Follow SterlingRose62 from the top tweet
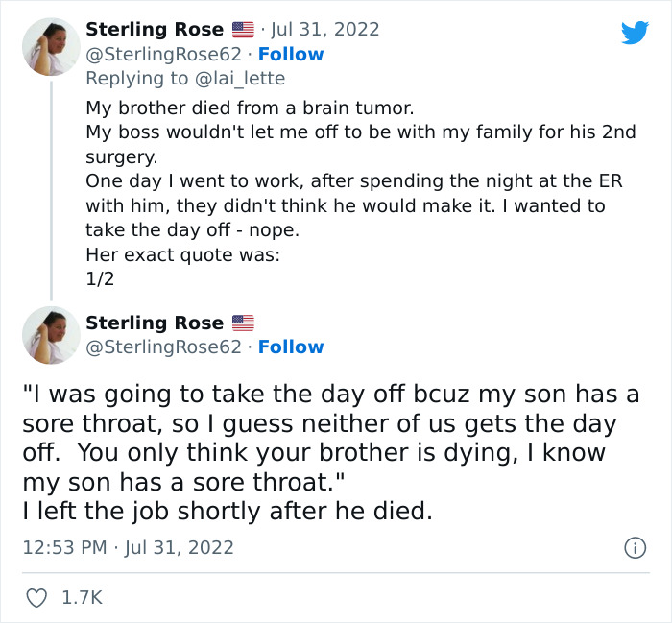This screenshot has width=672, height=623. 291,54
